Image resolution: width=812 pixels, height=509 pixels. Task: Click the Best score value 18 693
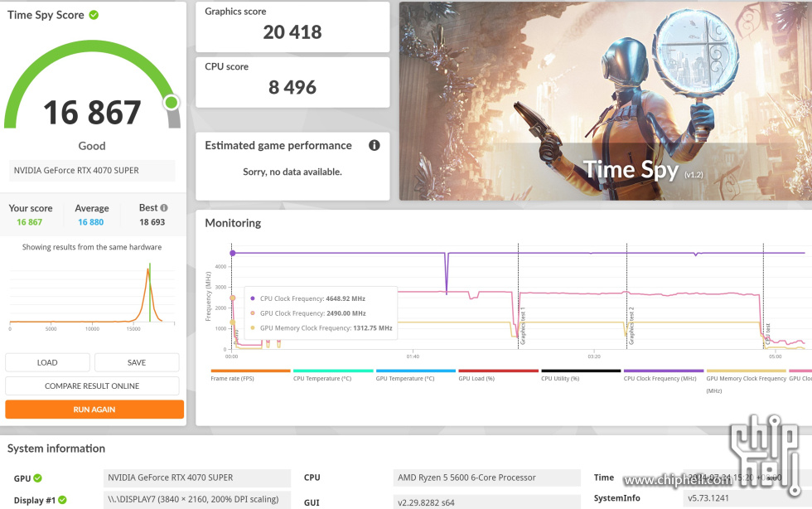point(152,222)
